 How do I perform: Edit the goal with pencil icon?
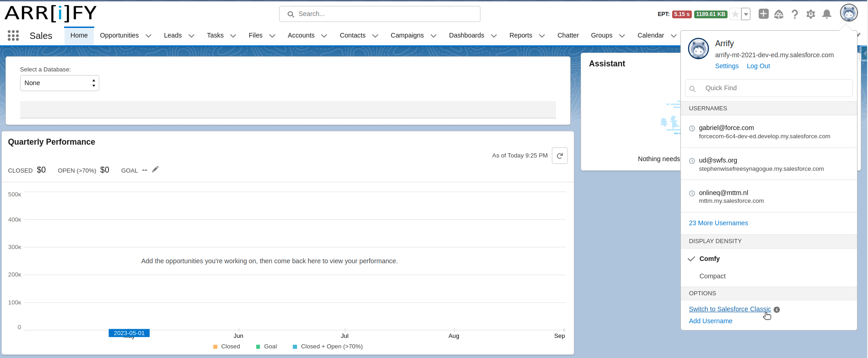(x=156, y=169)
